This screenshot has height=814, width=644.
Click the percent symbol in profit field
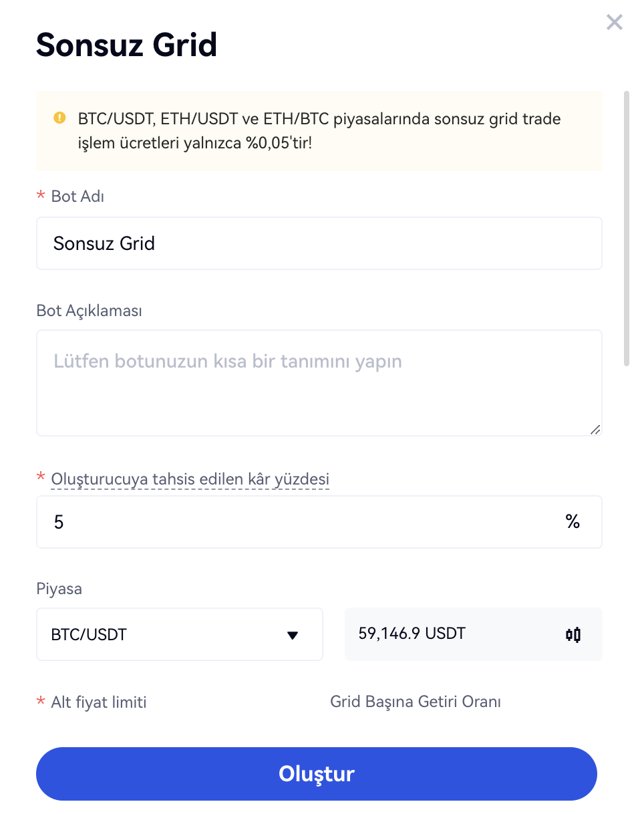click(573, 522)
